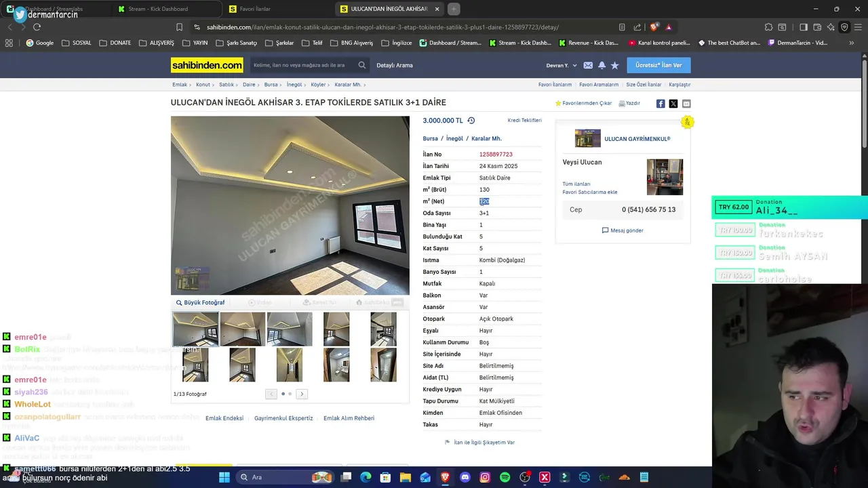Open Emlak Alım Rehberi link
Screen dimensions: 868x488
pyautogui.click(x=349, y=418)
